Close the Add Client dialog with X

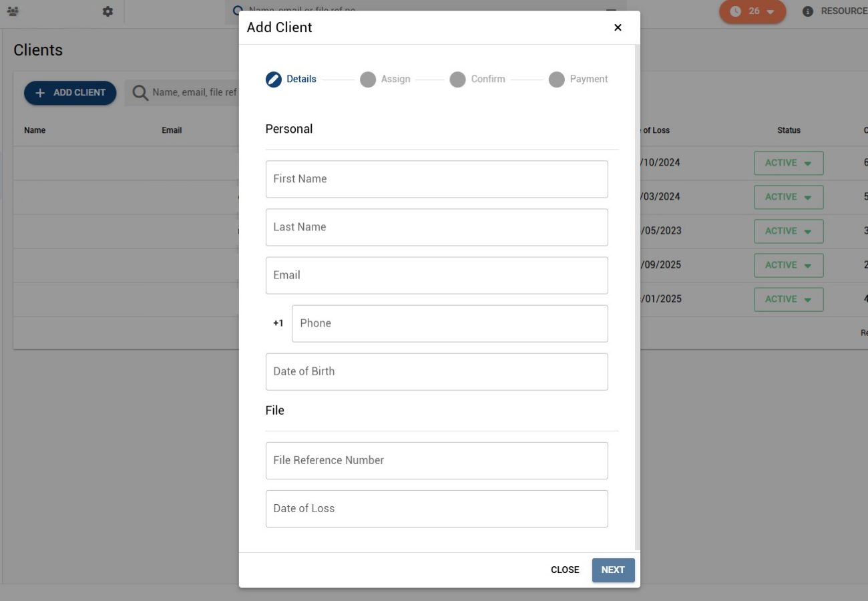[x=618, y=27]
